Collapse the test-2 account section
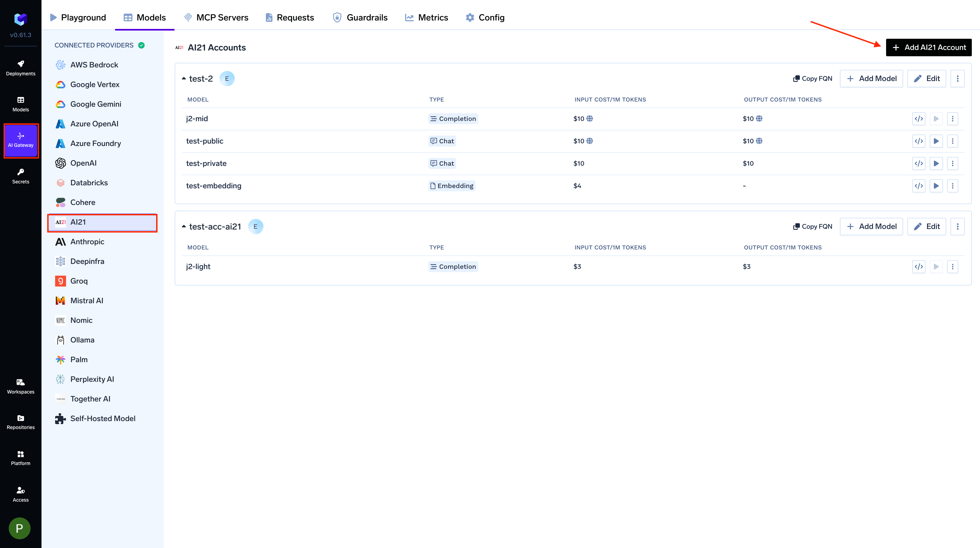980x548 pixels. (184, 79)
